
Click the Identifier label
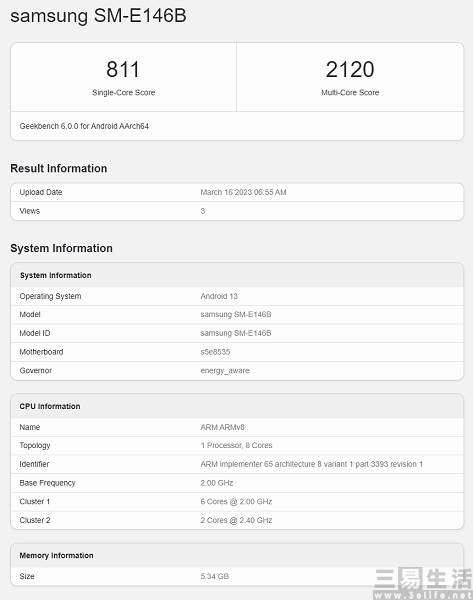(x=34, y=464)
